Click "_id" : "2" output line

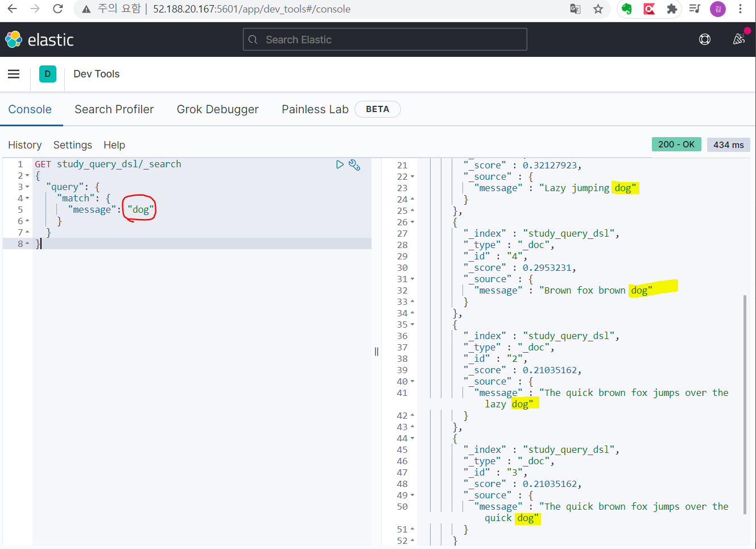(495, 358)
